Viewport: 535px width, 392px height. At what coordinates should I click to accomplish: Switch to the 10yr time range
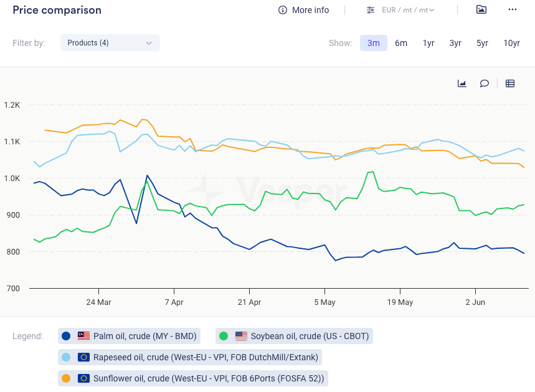(x=511, y=43)
